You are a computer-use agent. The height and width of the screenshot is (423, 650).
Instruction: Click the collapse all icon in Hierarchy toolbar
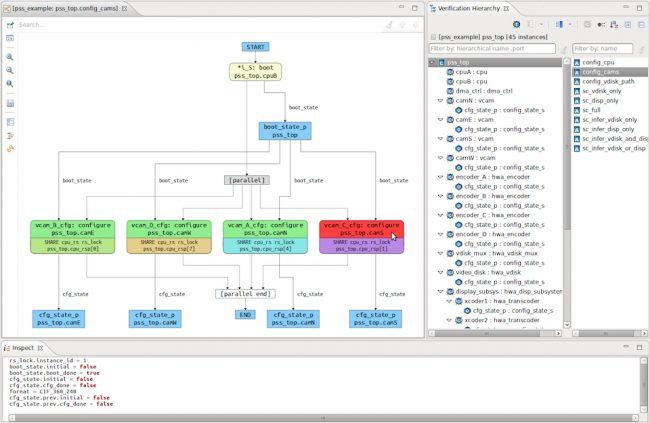(x=641, y=25)
